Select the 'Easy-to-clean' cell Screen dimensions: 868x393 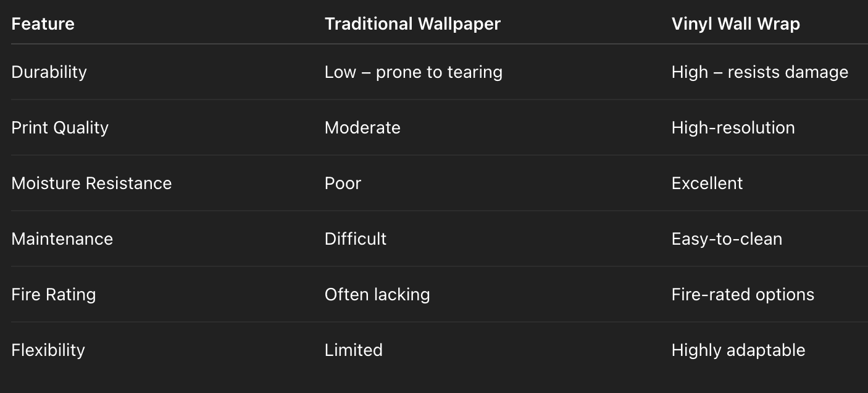click(x=727, y=239)
